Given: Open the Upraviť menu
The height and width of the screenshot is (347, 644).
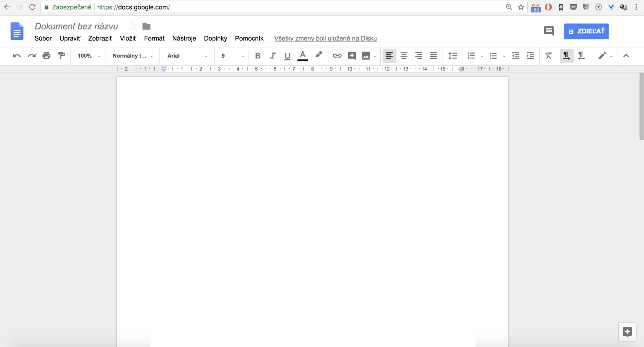Looking at the screenshot, I should coord(70,38).
